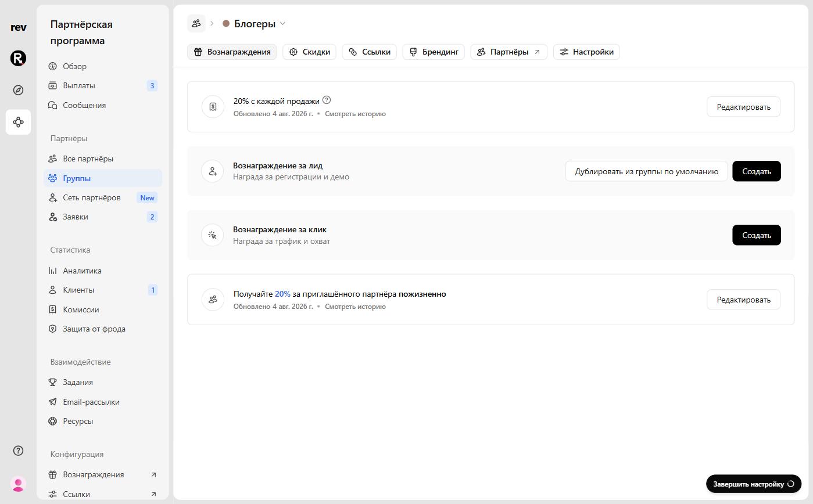Viewport: 813px width, 504px height.
Task: Show tooltip icon next to 20% с каждой продажи
Action: point(327,100)
